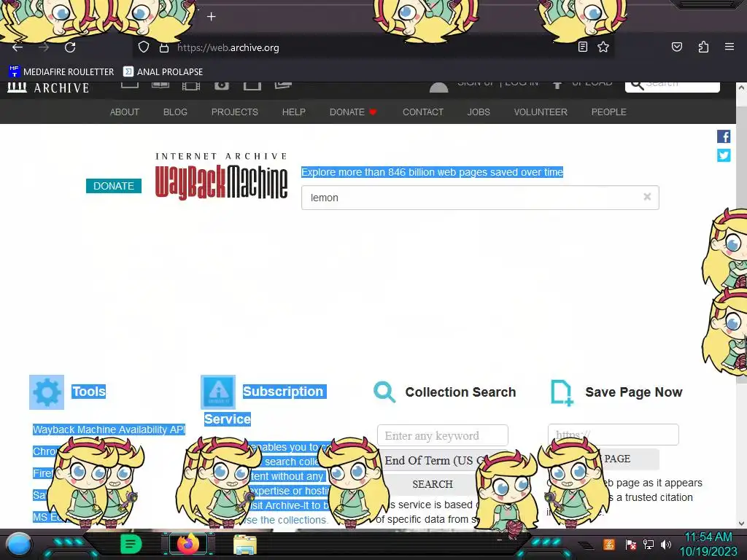Click the teal DONATE button
The image size is (747, 560).
(113, 186)
